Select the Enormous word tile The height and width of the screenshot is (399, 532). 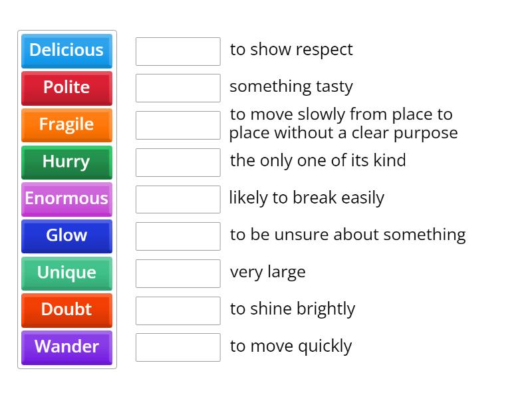pos(66,199)
